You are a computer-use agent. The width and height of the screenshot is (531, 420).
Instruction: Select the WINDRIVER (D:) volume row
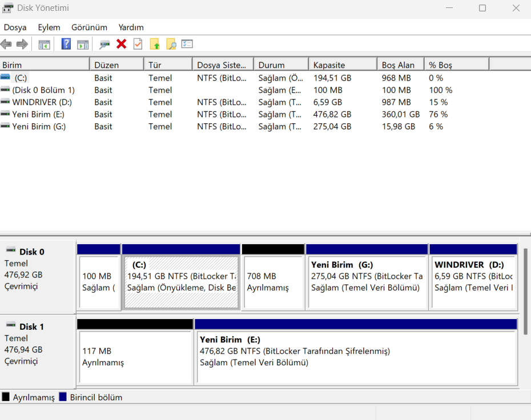[x=244, y=102]
